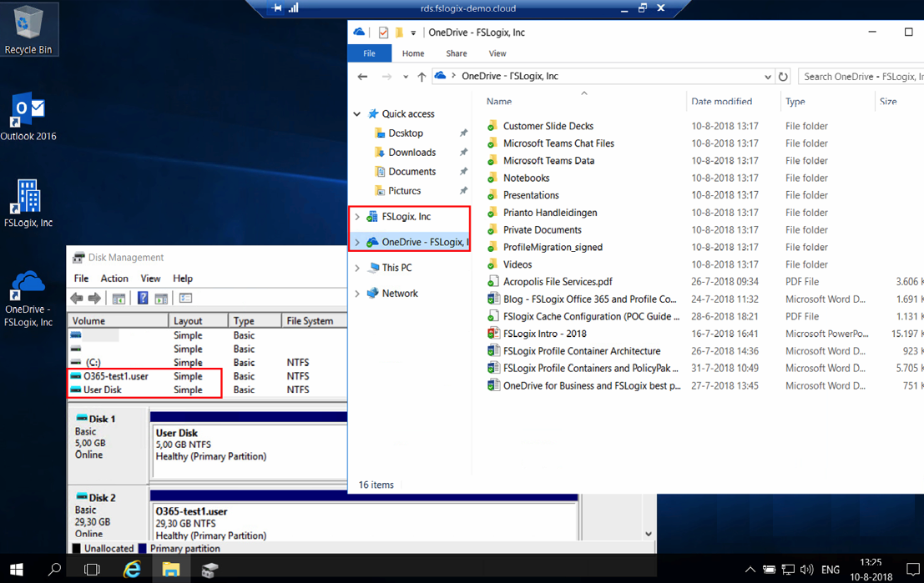Open taskbar search magnifier
924x583 pixels.
click(x=54, y=569)
